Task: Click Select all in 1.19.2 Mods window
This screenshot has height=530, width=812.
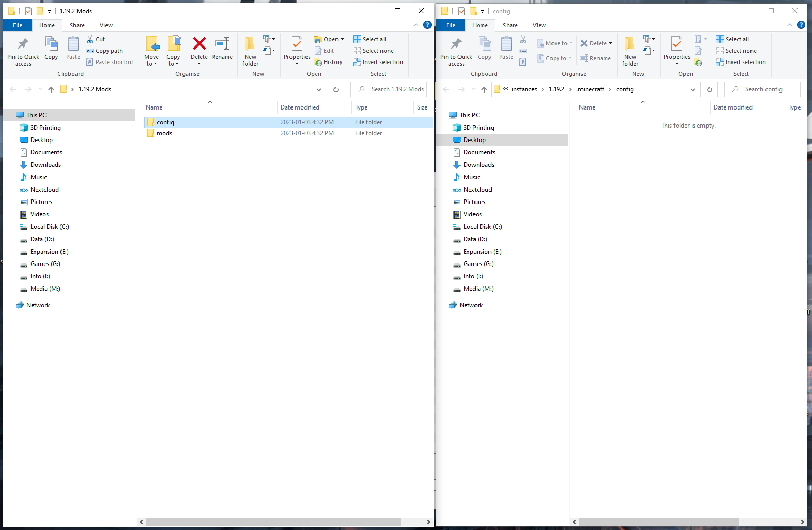Action: click(x=370, y=39)
